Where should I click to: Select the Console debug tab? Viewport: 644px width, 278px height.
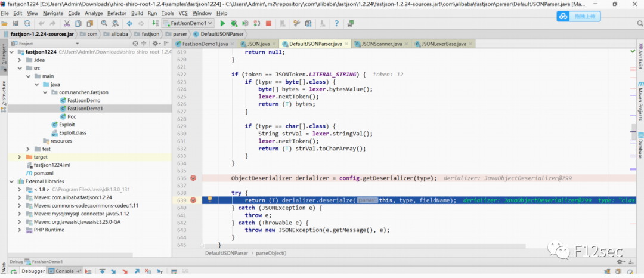point(64,271)
